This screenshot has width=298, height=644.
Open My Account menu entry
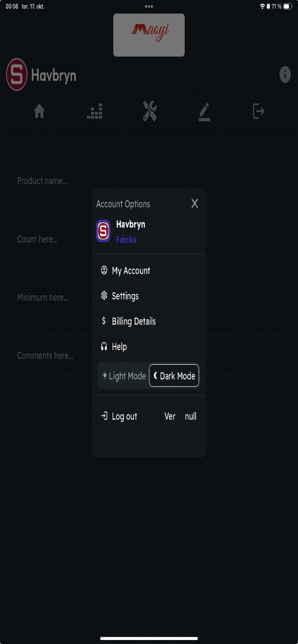[131, 271]
